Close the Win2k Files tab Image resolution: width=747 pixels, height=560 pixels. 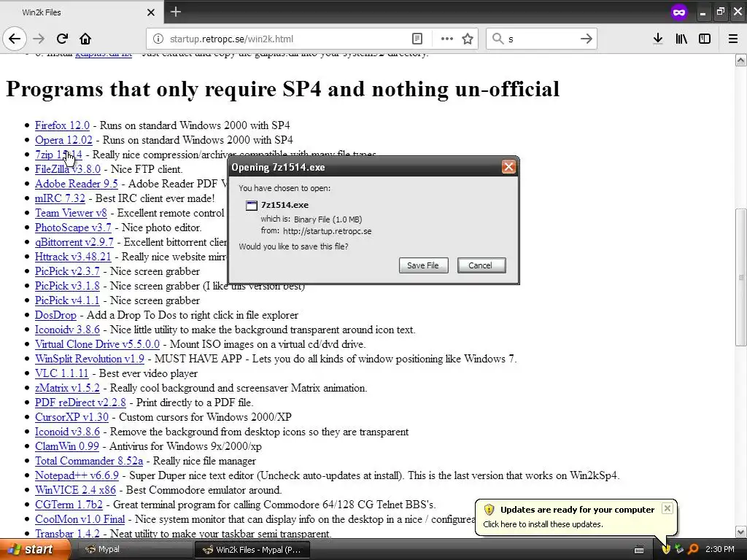[151, 12]
